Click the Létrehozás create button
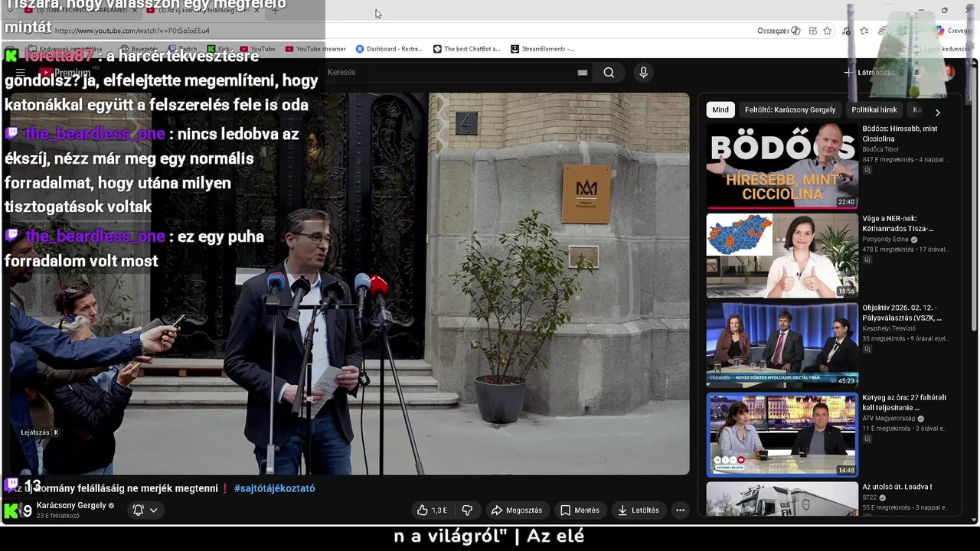Viewport: 980px width, 551px height. point(870,73)
